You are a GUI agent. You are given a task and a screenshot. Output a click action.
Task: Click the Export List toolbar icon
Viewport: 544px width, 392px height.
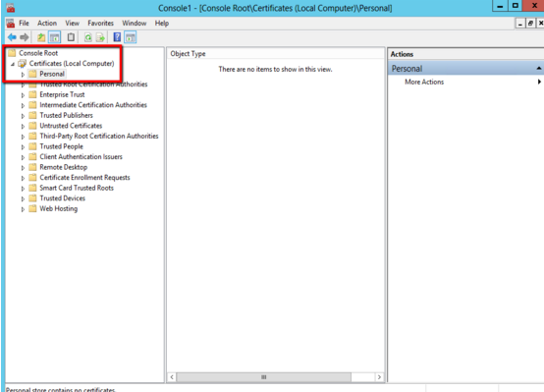[100, 37]
